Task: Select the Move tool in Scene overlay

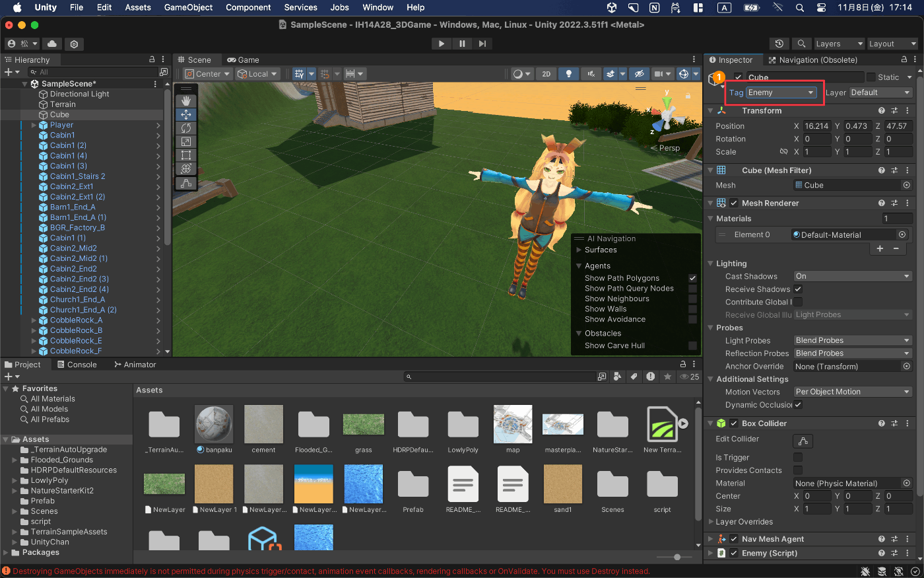Action: tap(186, 114)
